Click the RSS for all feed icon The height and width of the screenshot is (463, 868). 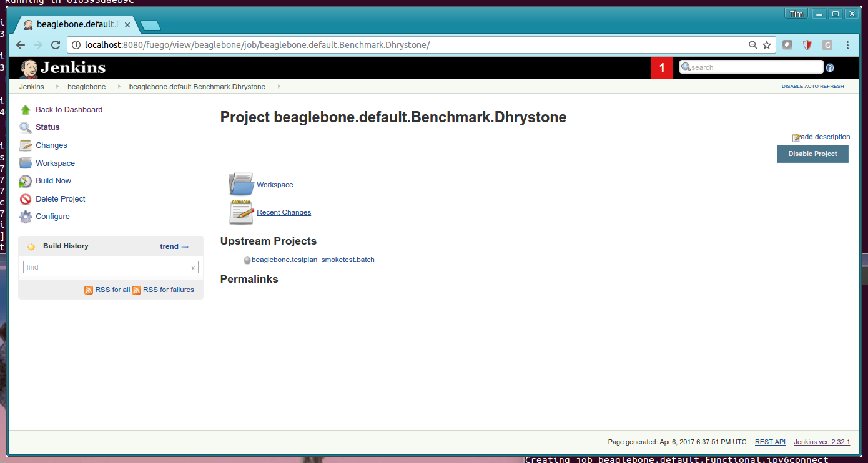tap(89, 290)
